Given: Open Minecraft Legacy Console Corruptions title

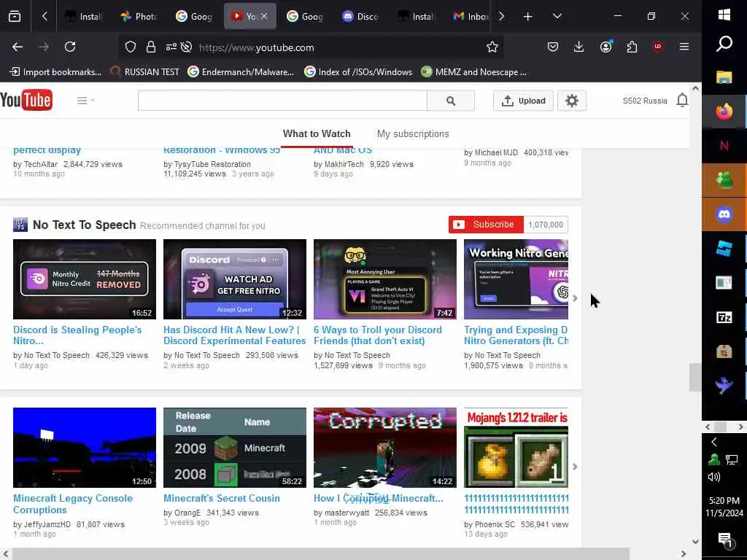Looking at the screenshot, I should [73, 504].
